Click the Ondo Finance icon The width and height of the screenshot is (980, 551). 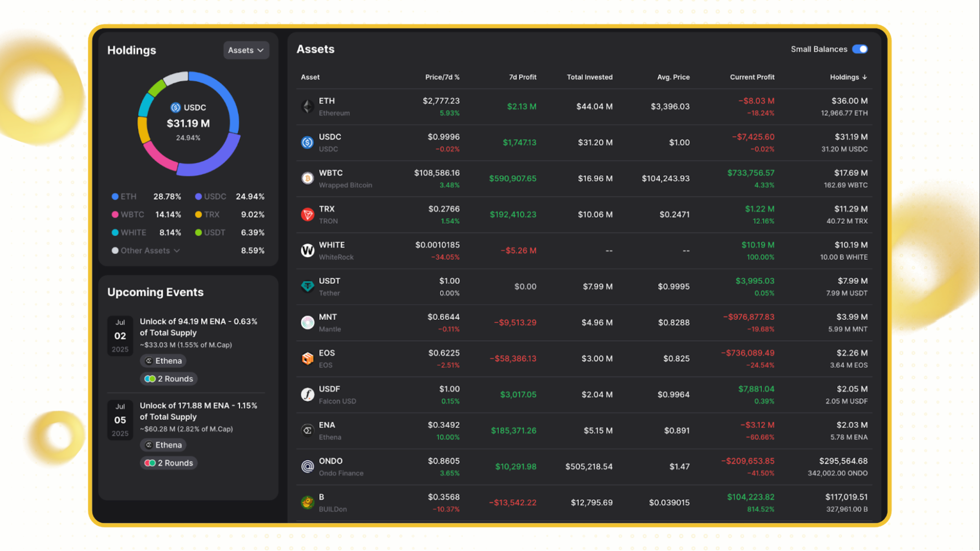point(307,467)
